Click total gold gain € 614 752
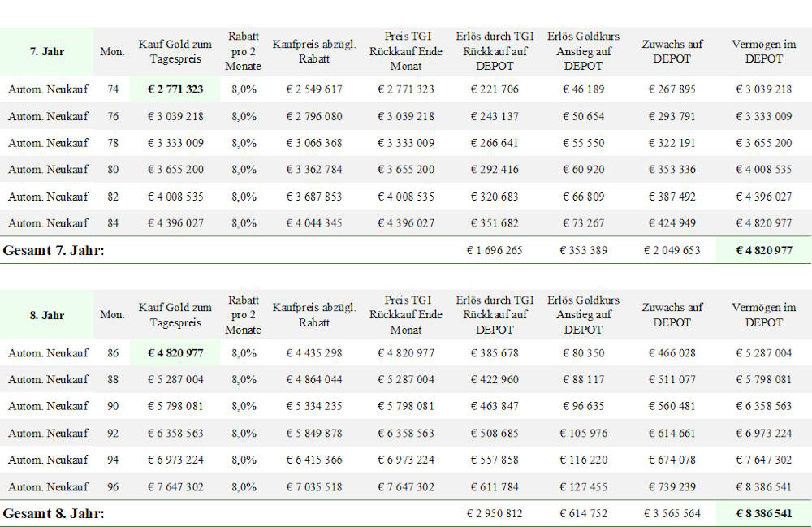The width and height of the screenshot is (812, 527). point(584,513)
